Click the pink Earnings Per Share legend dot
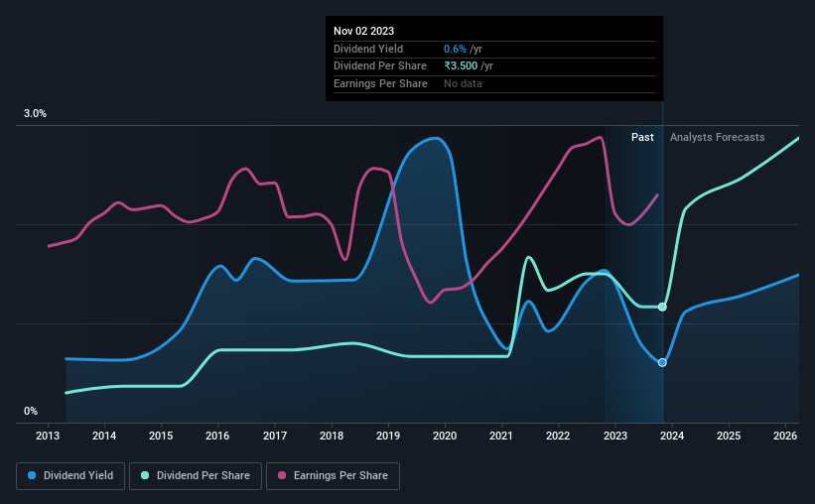This screenshot has height=504, width=815. (x=282, y=475)
